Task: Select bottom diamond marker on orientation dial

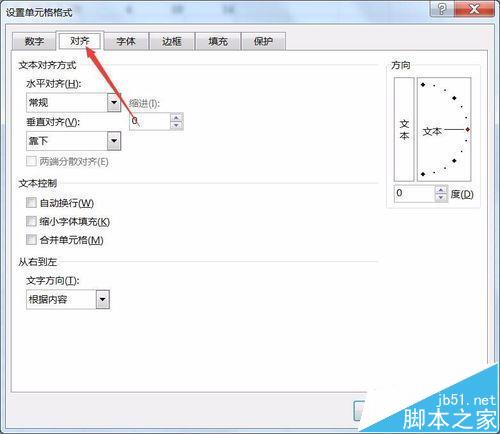Action: coord(423,174)
